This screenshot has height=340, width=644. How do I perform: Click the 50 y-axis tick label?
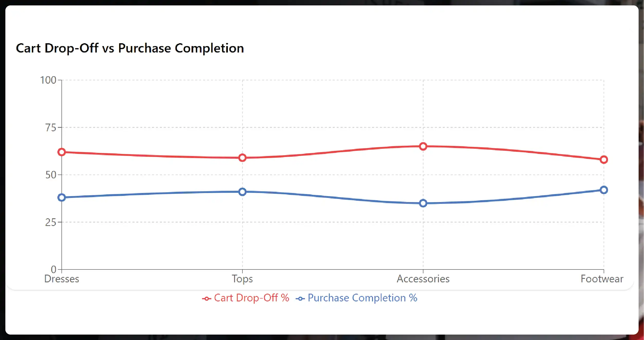point(51,175)
